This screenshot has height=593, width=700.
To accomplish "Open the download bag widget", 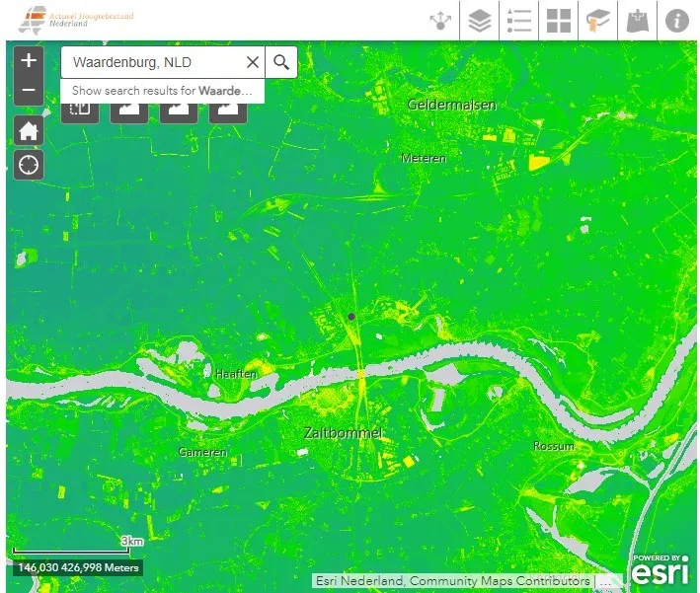I will pos(638,21).
